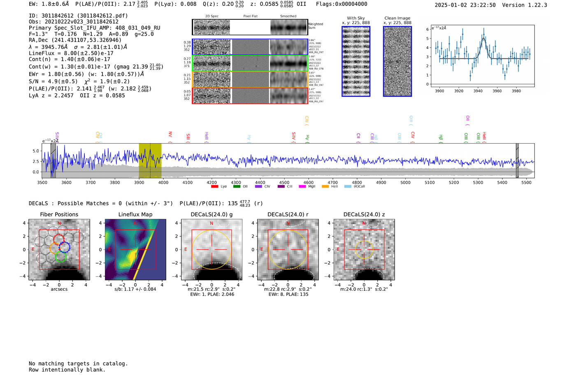Click the ID 3011842612 pdf text
The height and width of the screenshot is (392, 576).
point(78,16)
